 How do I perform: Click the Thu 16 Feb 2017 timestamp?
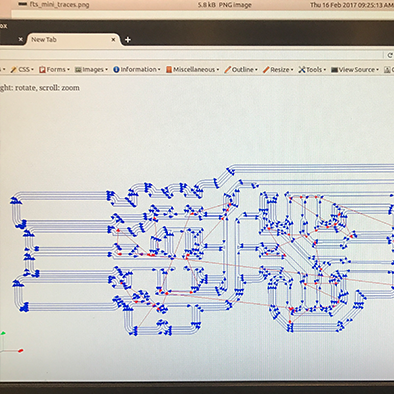pyautogui.click(x=352, y=5)
